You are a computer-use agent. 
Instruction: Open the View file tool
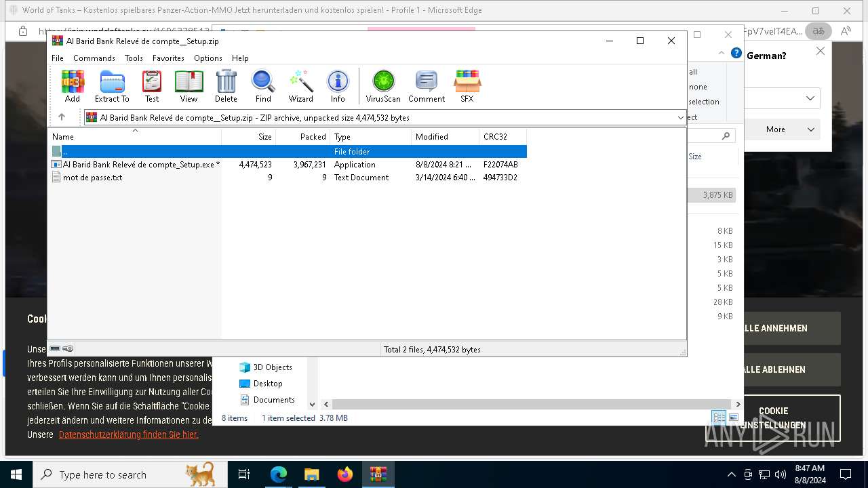(189, 87)
